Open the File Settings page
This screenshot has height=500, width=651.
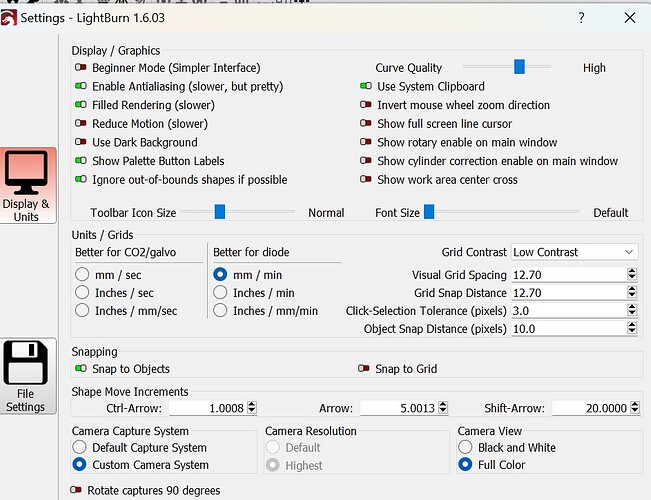pyautogui.click(x=27, y=376)
